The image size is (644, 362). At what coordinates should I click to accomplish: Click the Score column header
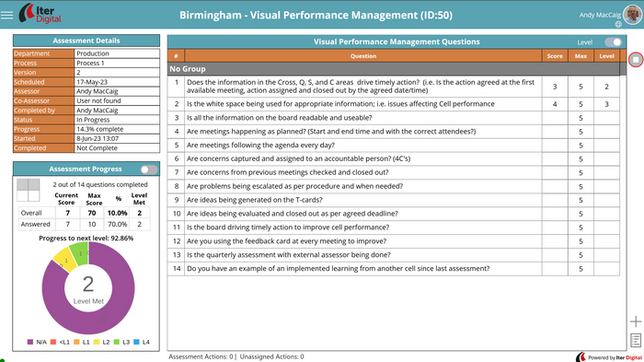(x=555, y=56)
